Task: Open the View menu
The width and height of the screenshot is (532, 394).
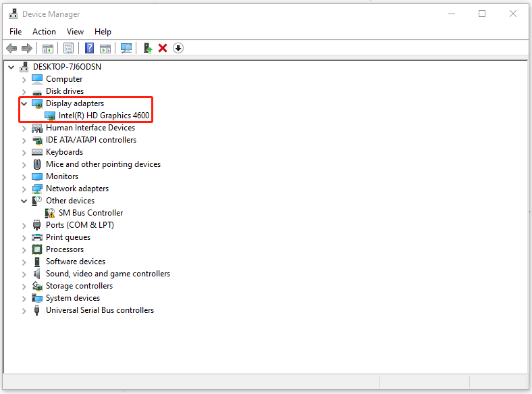Action: pyautogui.click(x=75, y=32)
